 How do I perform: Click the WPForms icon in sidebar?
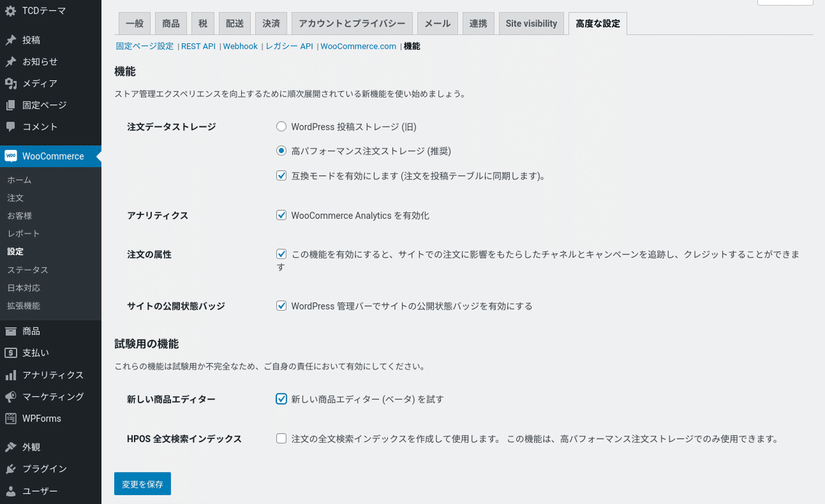tap(10, 418)
